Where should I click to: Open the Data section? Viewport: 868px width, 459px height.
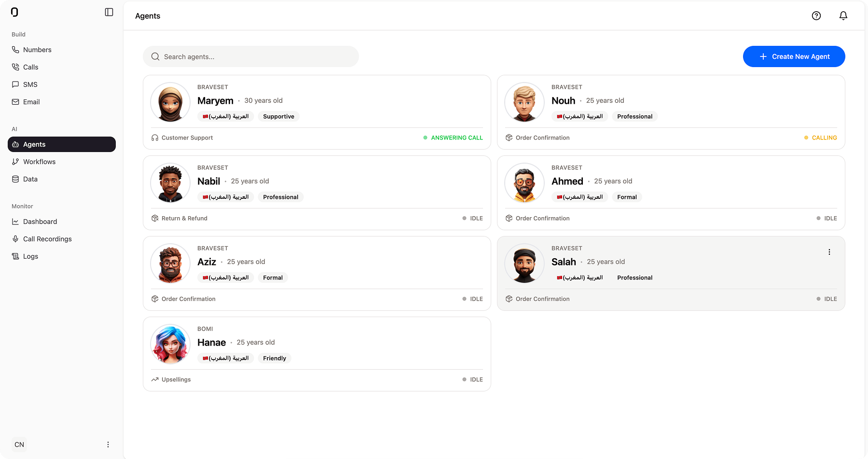[x=31, y=179]
